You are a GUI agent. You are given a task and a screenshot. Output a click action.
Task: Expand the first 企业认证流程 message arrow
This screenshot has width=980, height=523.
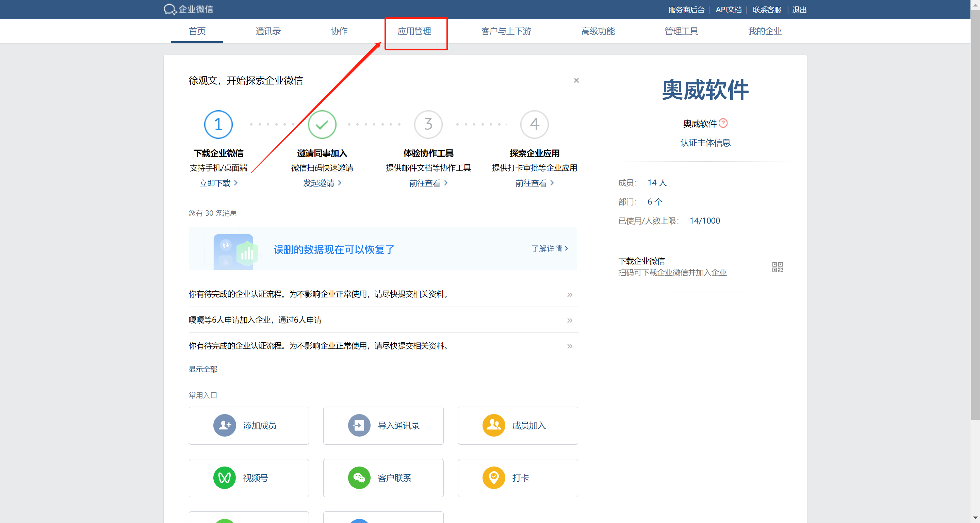click(570, 294)
